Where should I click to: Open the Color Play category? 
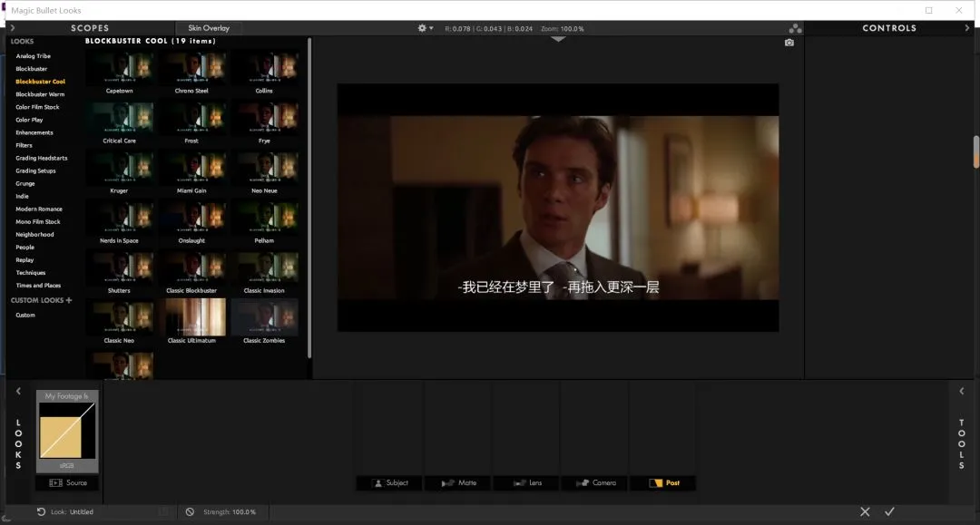click(x=29, y=120)
